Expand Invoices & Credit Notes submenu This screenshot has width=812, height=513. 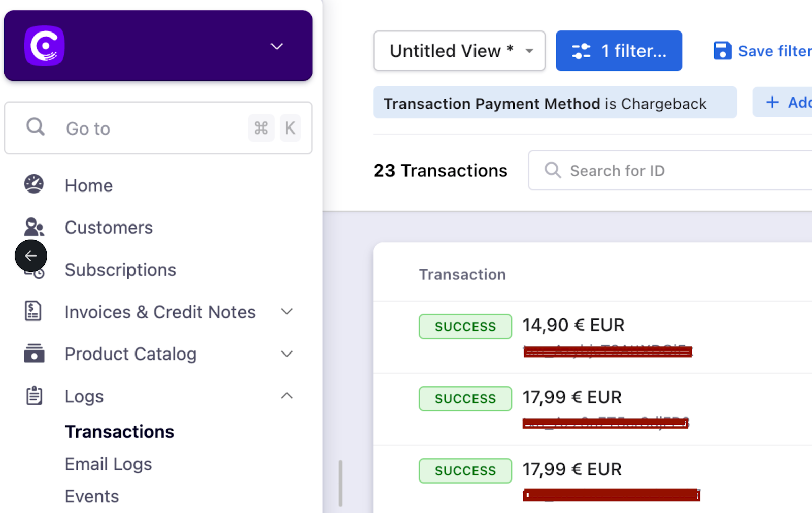coord(287,311)
